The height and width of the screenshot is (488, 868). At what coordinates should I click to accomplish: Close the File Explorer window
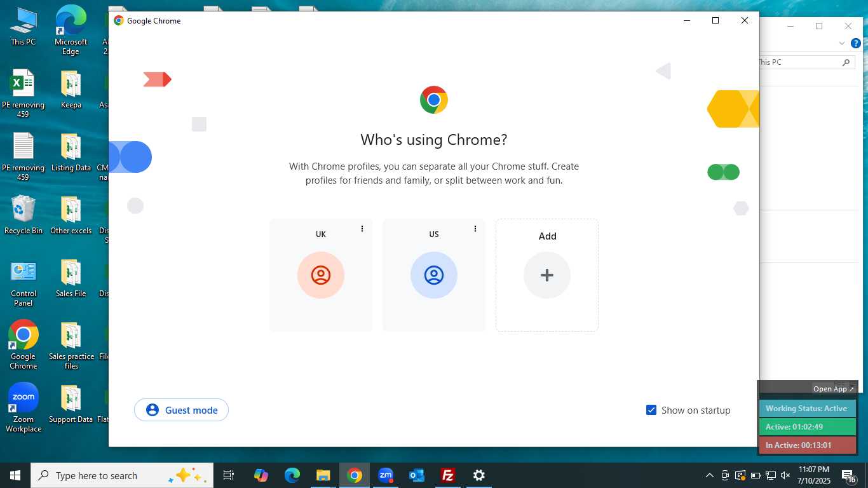point(848,26)
